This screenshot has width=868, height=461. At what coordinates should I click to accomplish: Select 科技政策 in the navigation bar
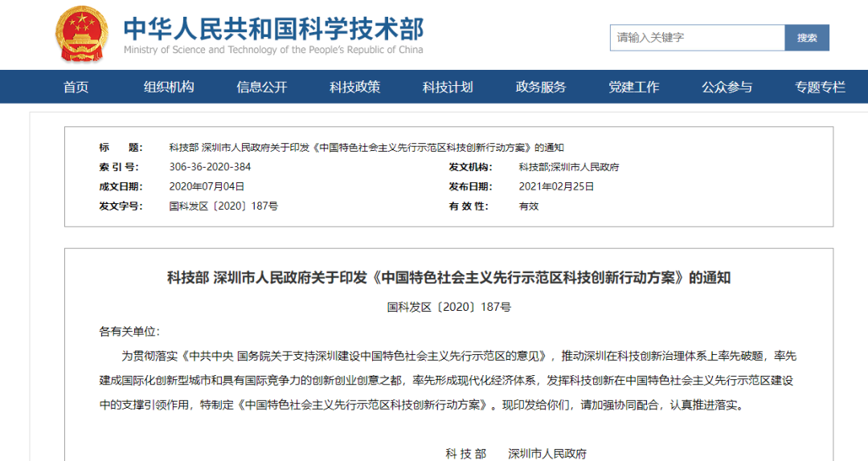(x=355, y=88)
